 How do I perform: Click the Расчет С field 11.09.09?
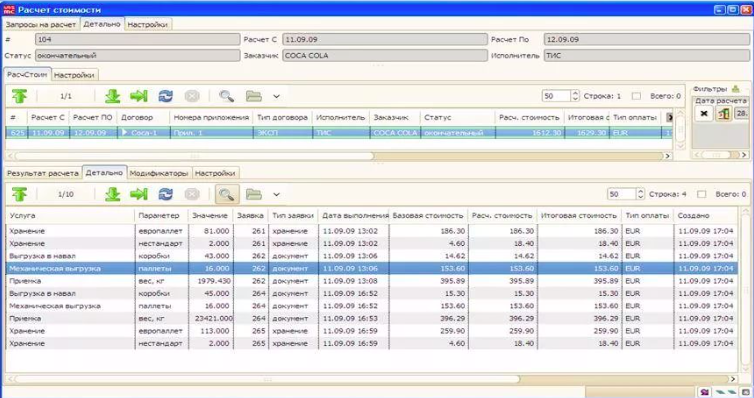(x=385, y=39)
